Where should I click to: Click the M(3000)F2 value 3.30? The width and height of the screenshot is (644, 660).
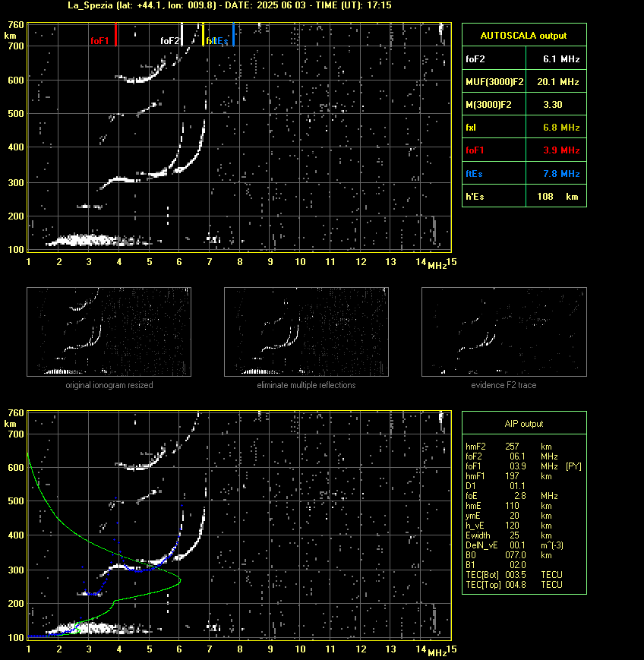[x=553, y=104]
